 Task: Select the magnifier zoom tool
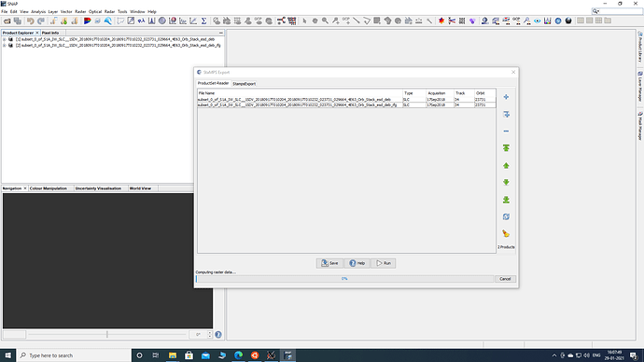tap(325, 21)
